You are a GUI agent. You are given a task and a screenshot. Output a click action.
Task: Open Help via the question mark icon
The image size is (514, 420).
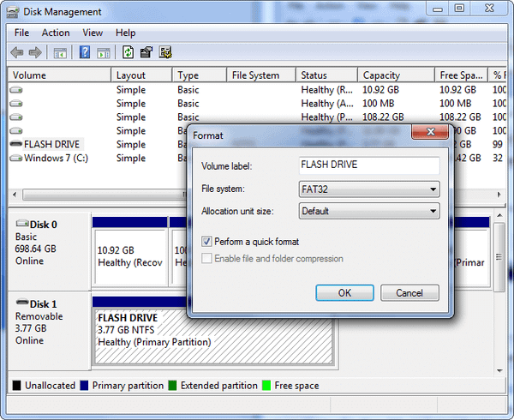click(x=85, y=53)
